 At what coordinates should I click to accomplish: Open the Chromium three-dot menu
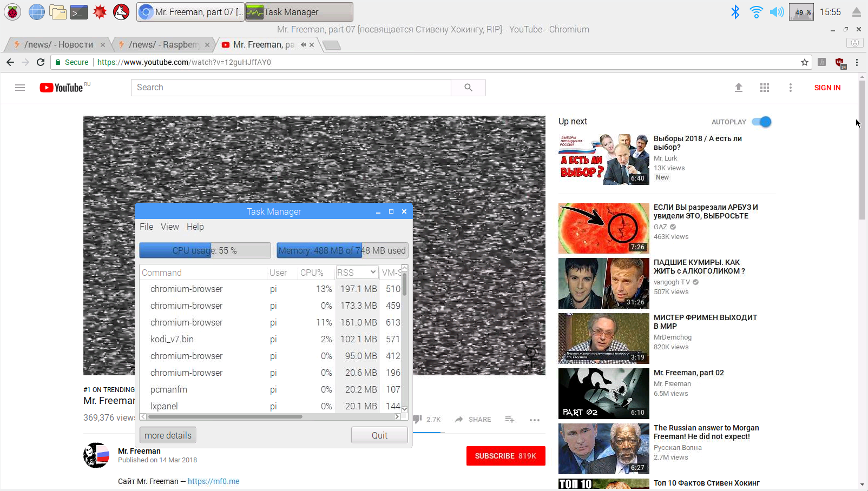click(x=857, y=62)
